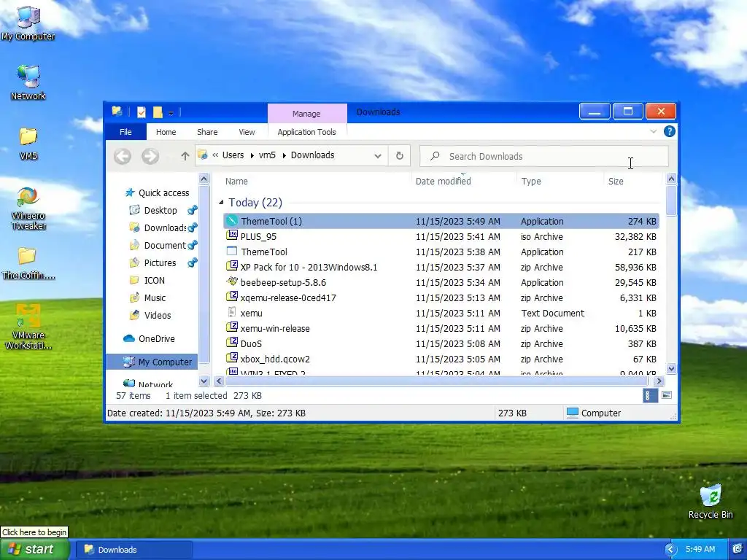Image resolution: width=747 pixels, height=560 pixels.
Task: Open the address bar history dropdown
Action: pyautogui.click(x=378, y=156)
